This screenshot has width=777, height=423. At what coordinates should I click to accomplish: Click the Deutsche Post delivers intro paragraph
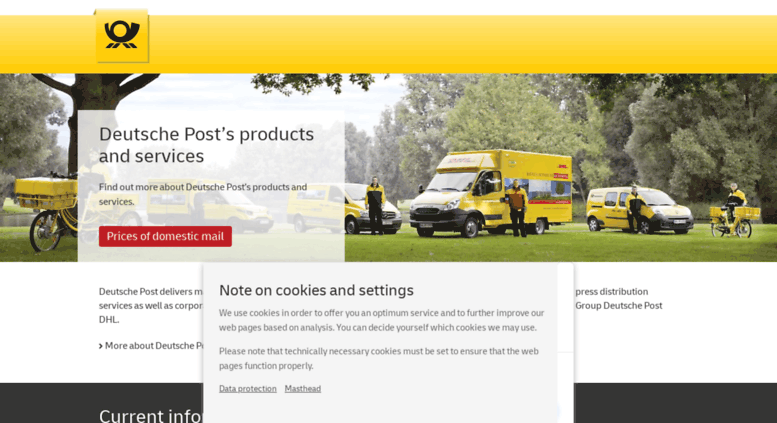(x=151, y=305)
